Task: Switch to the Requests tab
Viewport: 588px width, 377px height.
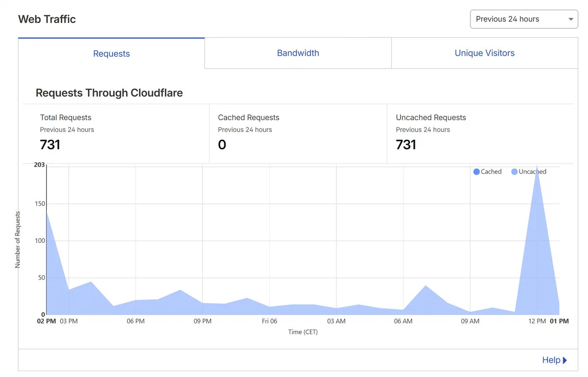Action: point(111,54)
